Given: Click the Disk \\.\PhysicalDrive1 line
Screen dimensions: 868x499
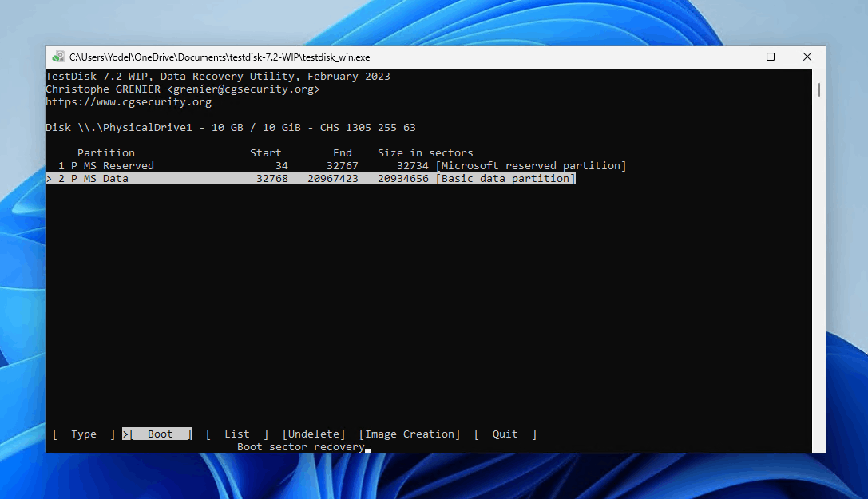Looking at the screenshot, I should pyautogui.click(x=230, y=128).
